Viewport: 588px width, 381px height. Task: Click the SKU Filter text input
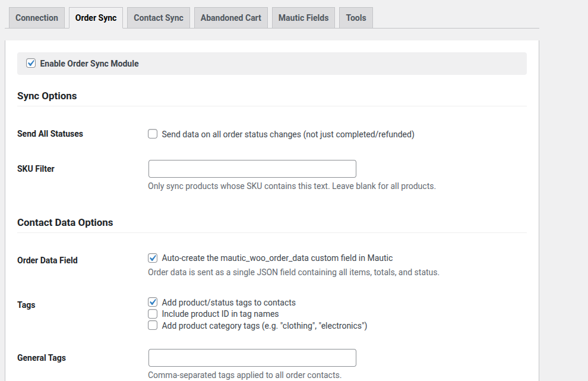(252, 169)
